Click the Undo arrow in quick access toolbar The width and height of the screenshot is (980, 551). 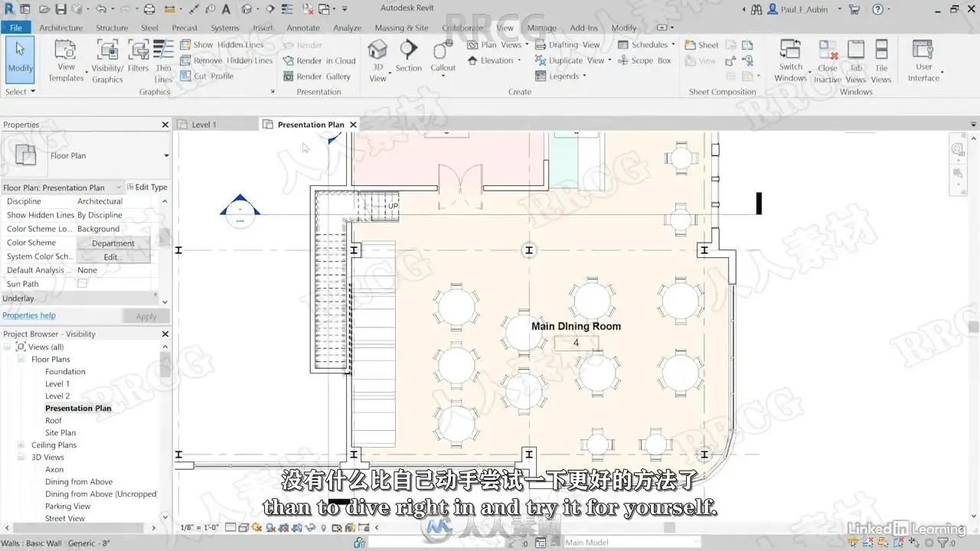(x=100, y=9)
